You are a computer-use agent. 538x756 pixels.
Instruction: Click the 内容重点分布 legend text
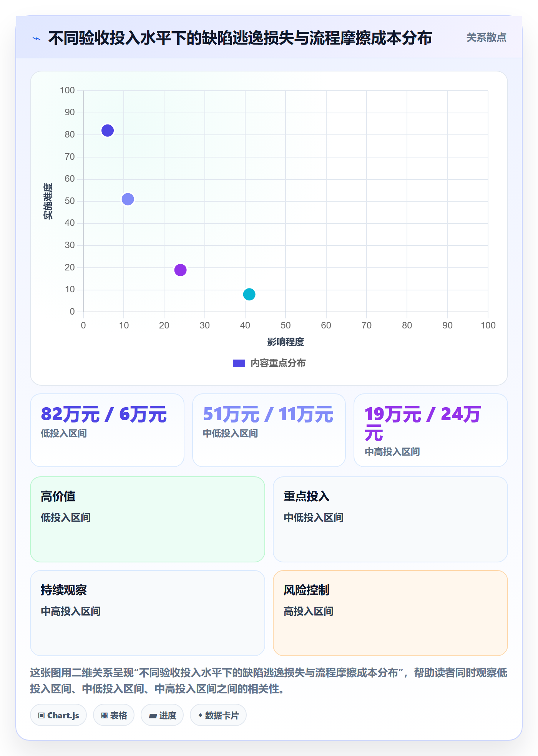[x=278, y=363]
